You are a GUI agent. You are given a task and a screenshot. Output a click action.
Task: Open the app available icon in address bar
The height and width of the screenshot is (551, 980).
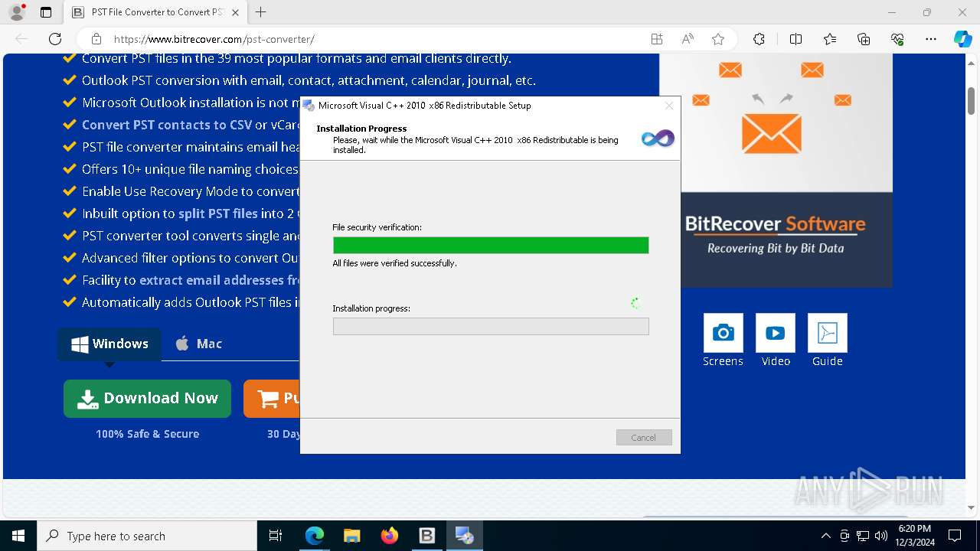click(657, 39)
